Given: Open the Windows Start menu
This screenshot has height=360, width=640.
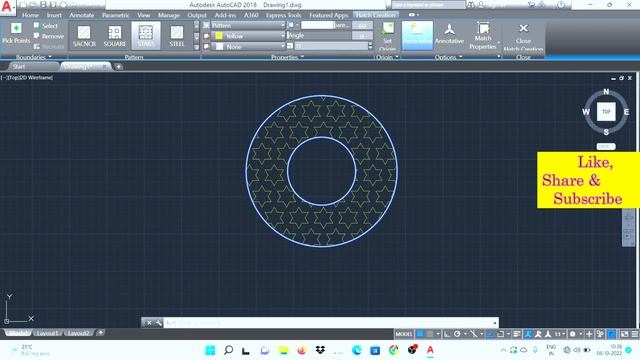Looking at the screenshot, I should point(210,350).
